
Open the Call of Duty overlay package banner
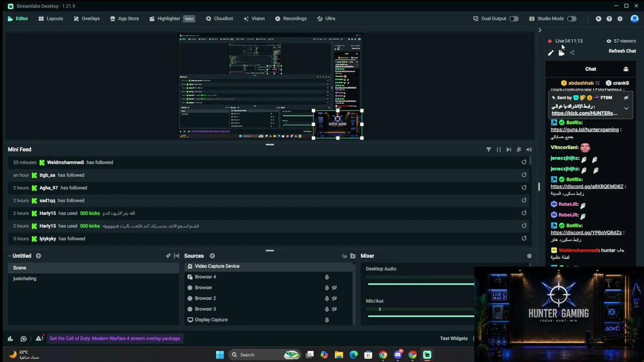coord(115,338)
